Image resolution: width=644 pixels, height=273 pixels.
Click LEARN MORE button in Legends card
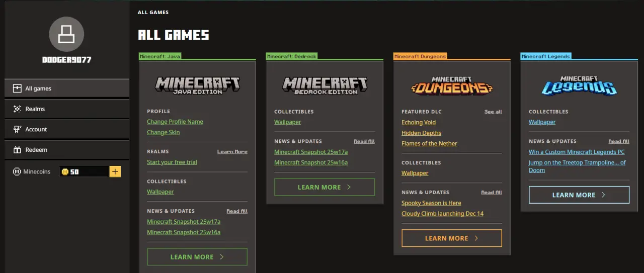click(579, 195)
